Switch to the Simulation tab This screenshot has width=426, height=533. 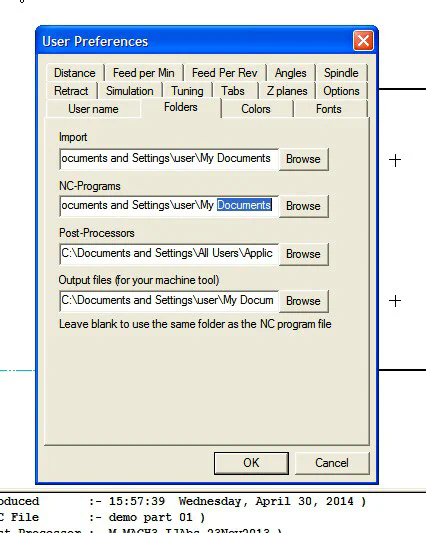click(x=130, y=91)
